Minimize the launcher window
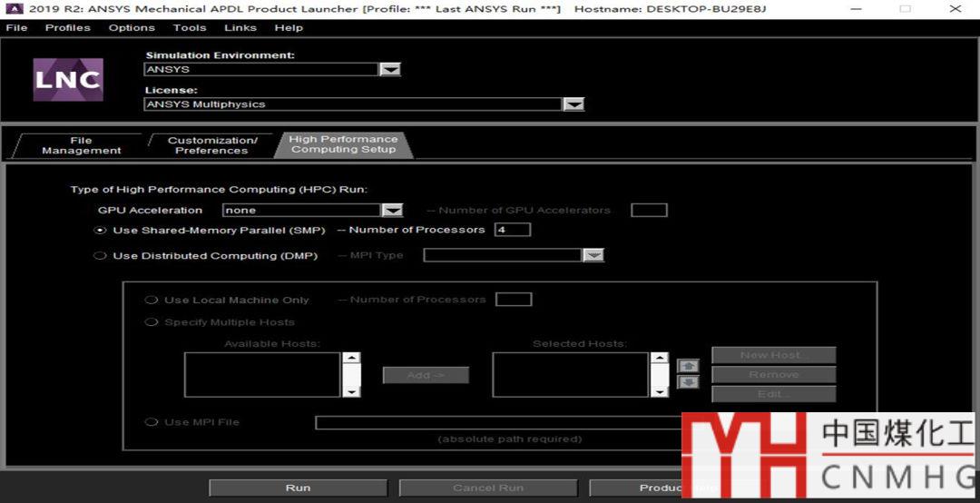 click(x=857, y=9)
